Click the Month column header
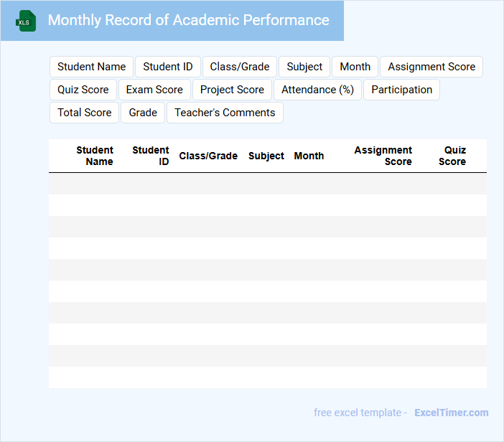 (x=309, y=156)
